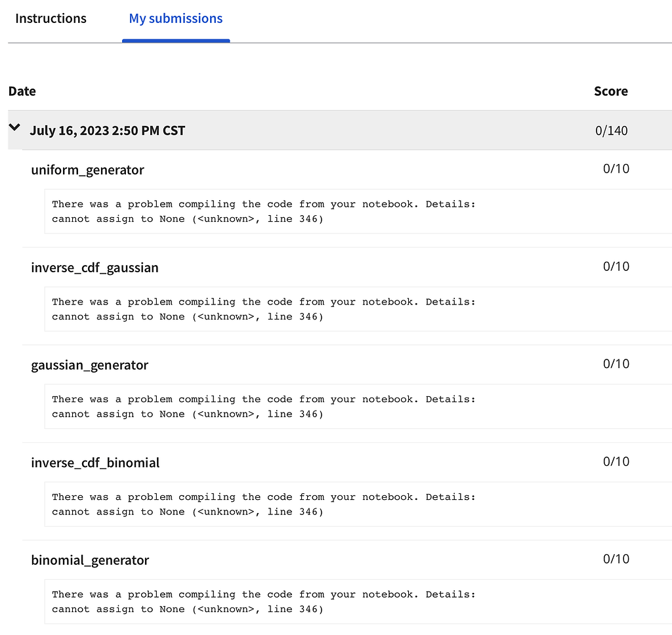The height and width of the screenshot is (635, 672).
Task: Select the inverse_cdf_binomial test name
Action: [x=95, y=463]
